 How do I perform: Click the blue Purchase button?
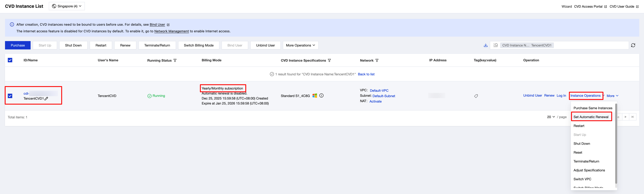[x=18, y=45]
